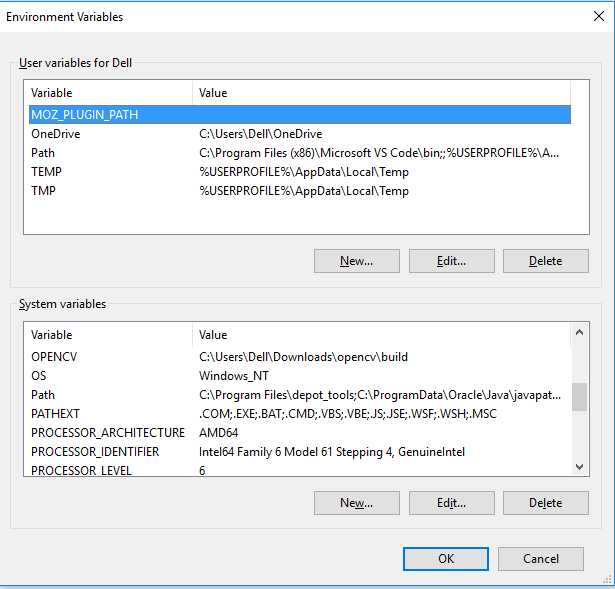Select PROCESSOR_IDENTIFIER system variable
This screenshot has width=615, height=589.
tap(300, 452)
